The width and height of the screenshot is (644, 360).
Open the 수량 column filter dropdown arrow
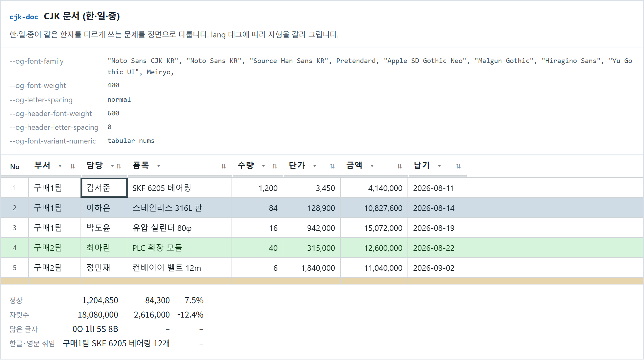263,166
